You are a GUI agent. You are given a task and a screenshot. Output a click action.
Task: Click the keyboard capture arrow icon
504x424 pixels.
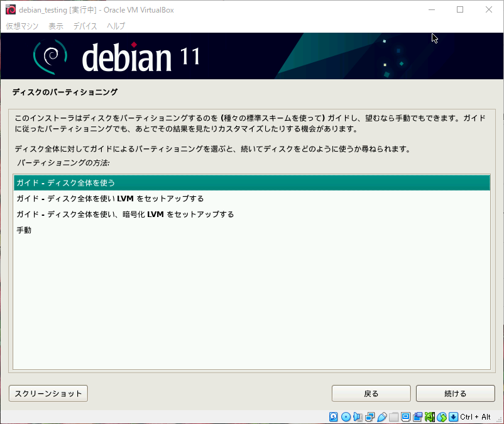(453, 417)
